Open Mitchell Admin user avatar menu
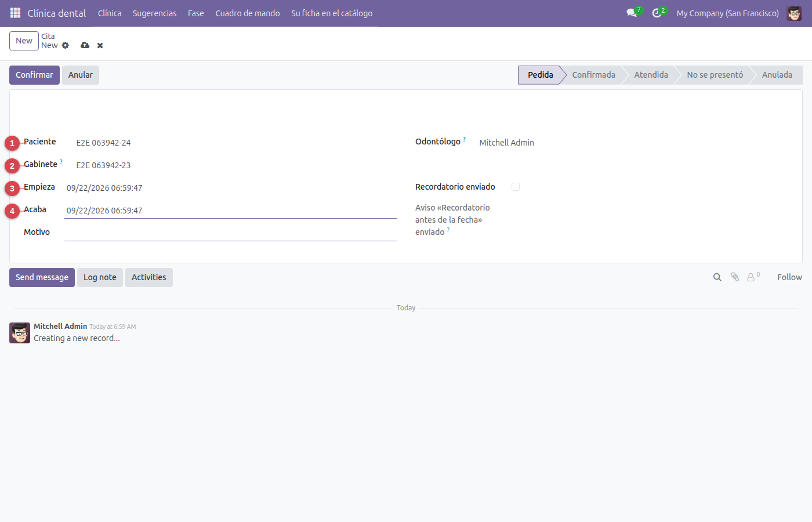Image resolution: width=812 pixels, height=522 pixels. pyautogui.click(x=794, y=13)
